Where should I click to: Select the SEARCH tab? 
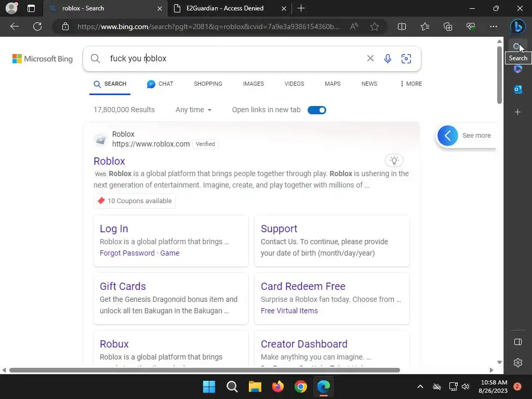110,84
